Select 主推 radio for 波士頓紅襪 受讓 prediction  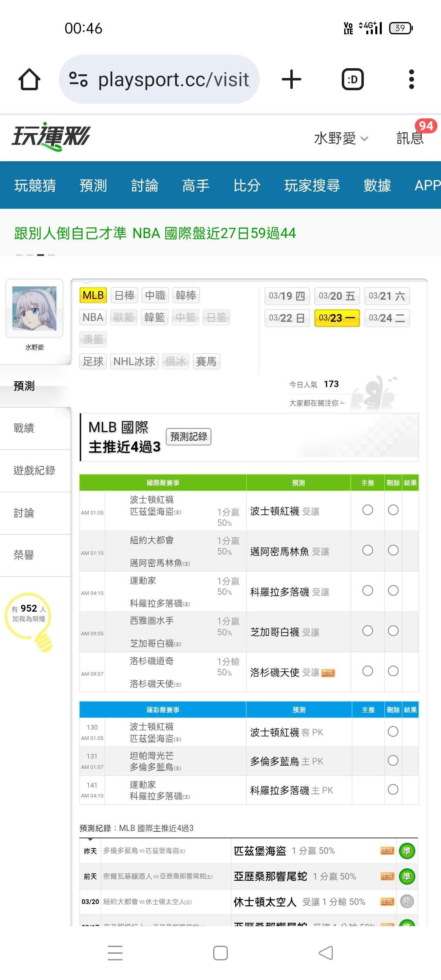367,510
